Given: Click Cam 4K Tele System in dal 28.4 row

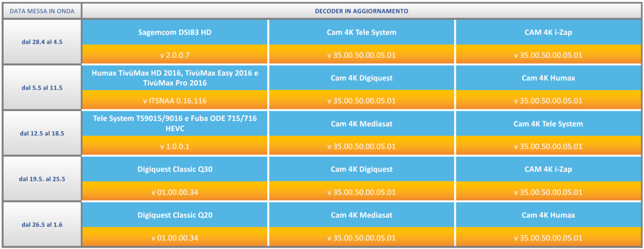Looking at the screenshot, I should (x=362, y=32).
